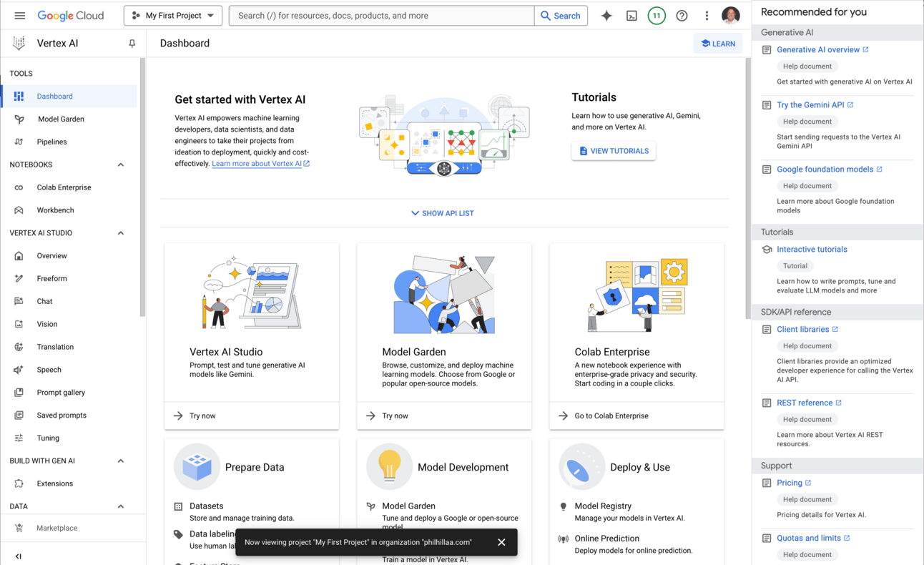Open the three-dot settings and utilities menu
Screen dimensions: 924x565
click(707, 16)
